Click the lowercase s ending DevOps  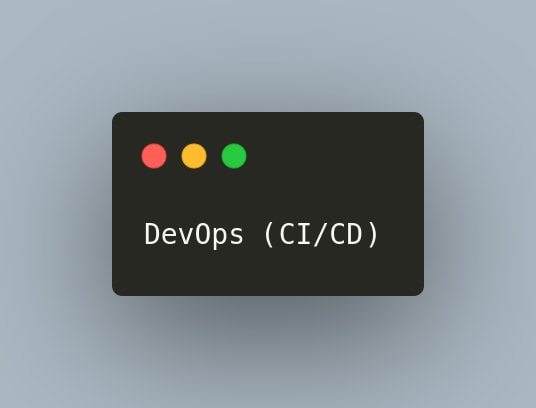tap(236, 236)
